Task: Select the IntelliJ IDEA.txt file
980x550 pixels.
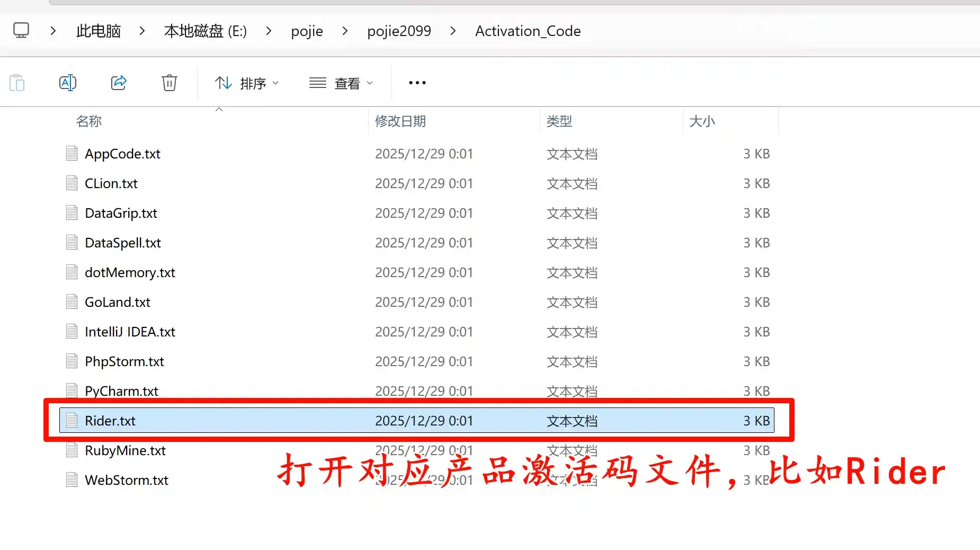Action: (130, 332)
